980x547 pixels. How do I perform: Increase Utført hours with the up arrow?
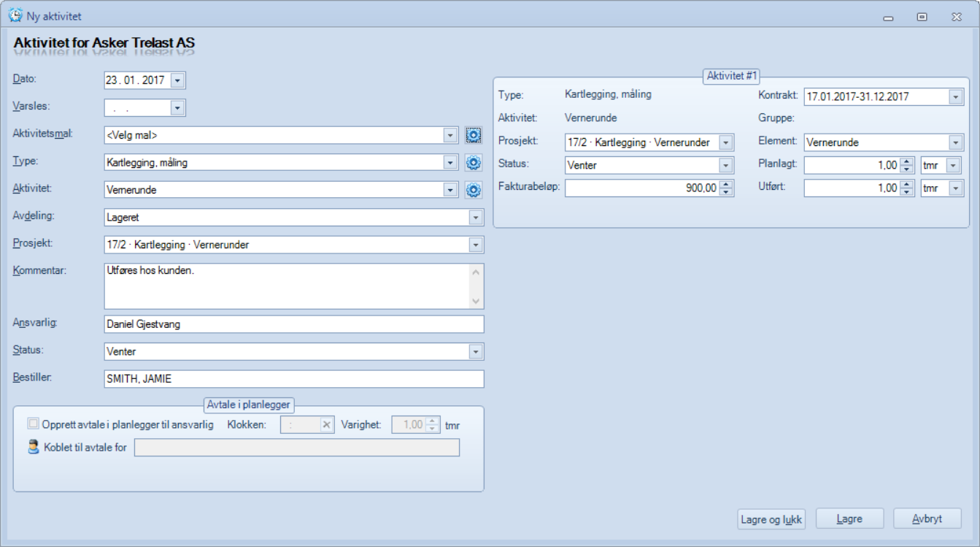coord(907,184)
